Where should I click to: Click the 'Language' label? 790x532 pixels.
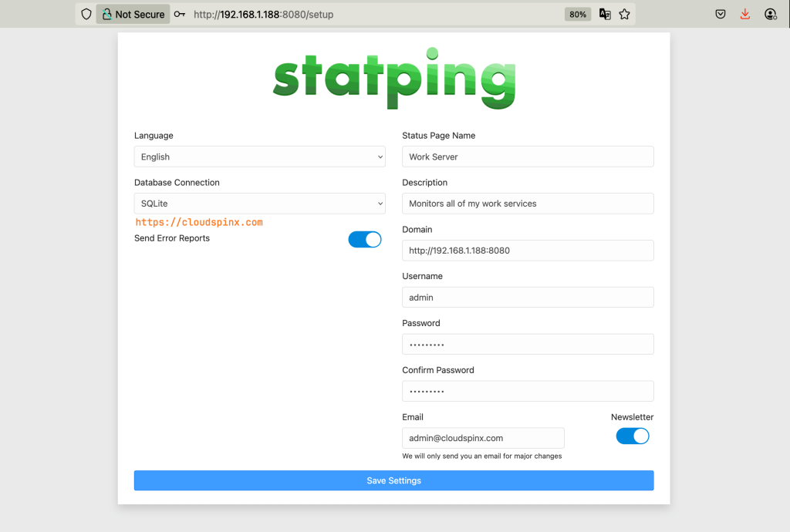[x=154, y=136]
